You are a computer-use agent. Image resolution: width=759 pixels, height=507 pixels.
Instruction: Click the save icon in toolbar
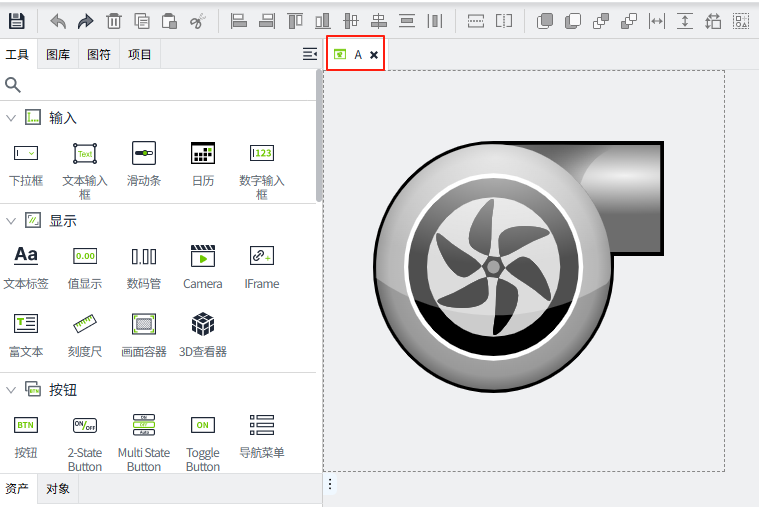(x=17, y=20)
